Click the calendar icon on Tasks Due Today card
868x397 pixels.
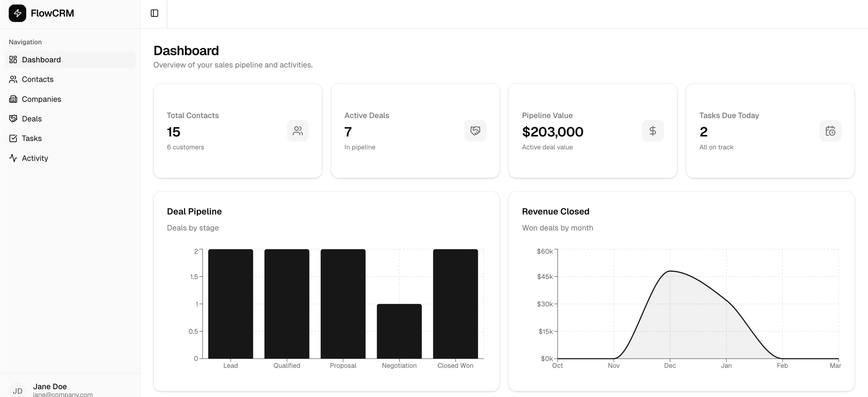pos(831,131)
